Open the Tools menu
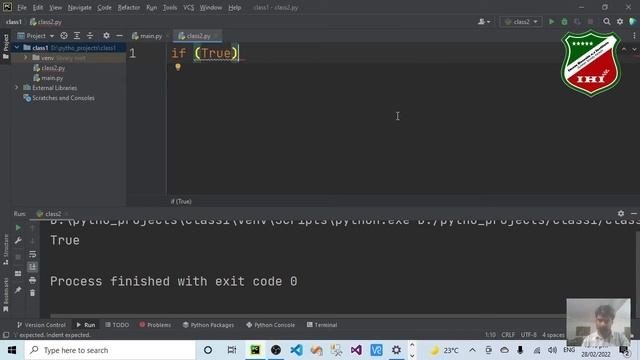640x360 pixels. (x=170, y=7)
